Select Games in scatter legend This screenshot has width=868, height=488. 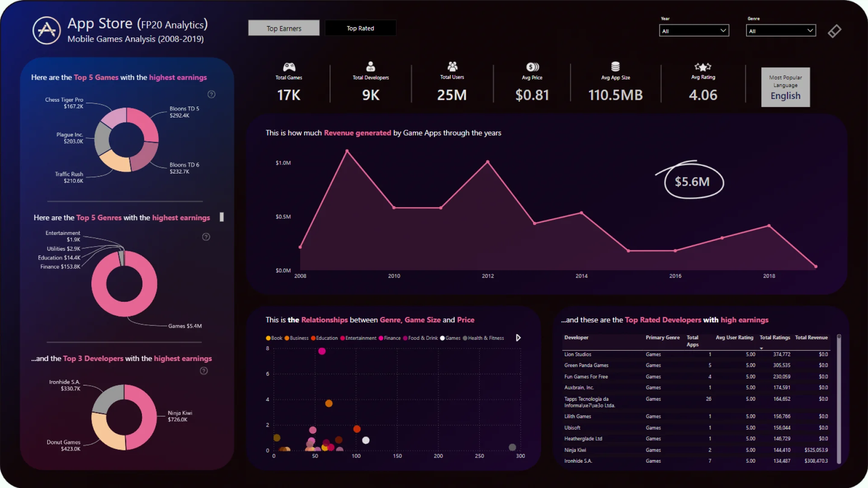(x=450, y=338)
